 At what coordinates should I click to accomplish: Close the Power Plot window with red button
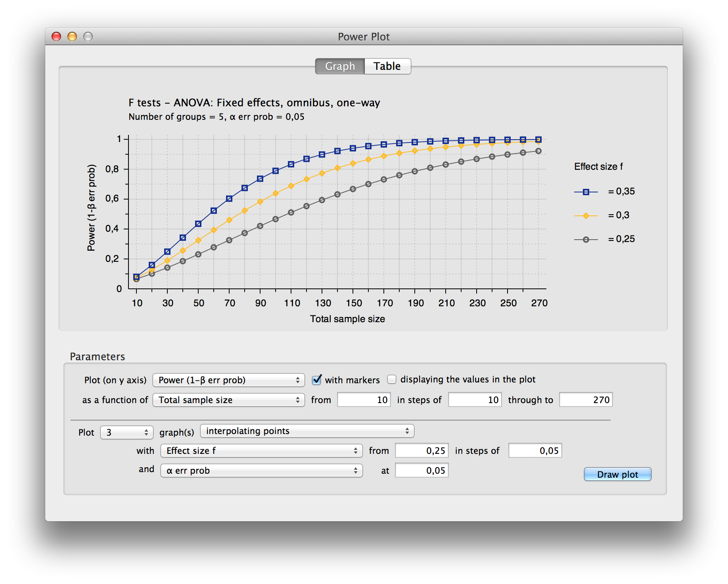coord(56,36)
